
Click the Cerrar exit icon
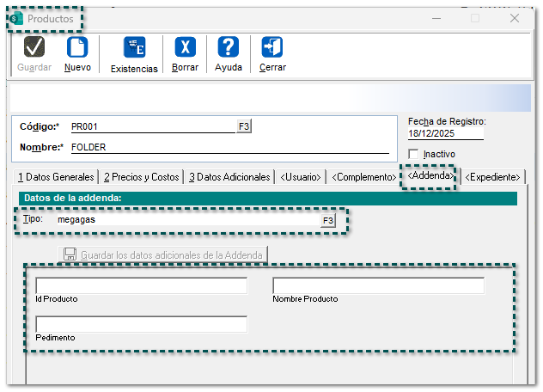coord(272,47)
